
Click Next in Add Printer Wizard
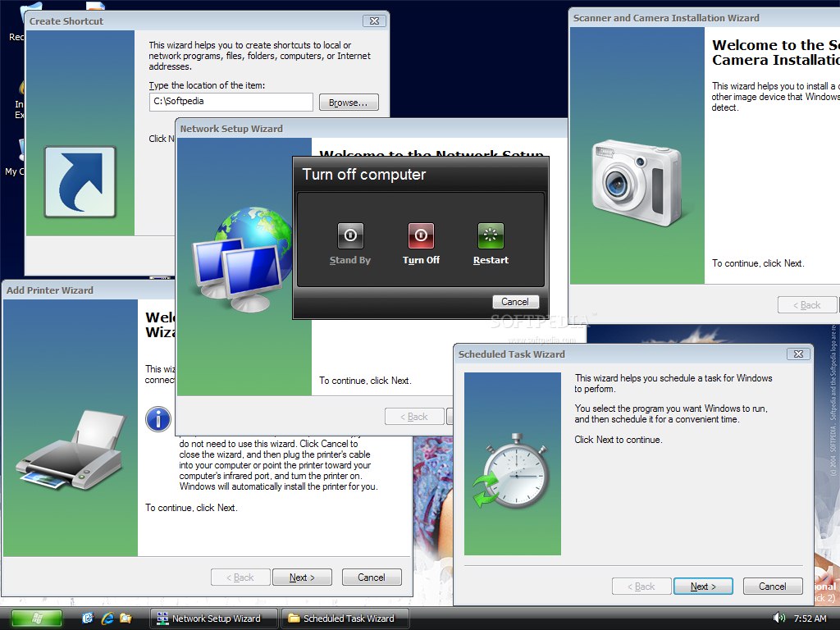point(302,577)
